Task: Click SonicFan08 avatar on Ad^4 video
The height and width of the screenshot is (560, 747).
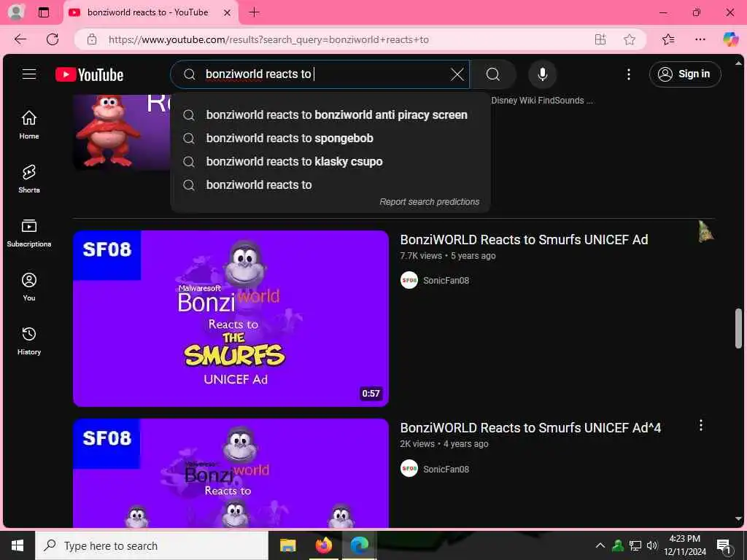Action: point(409,469)
